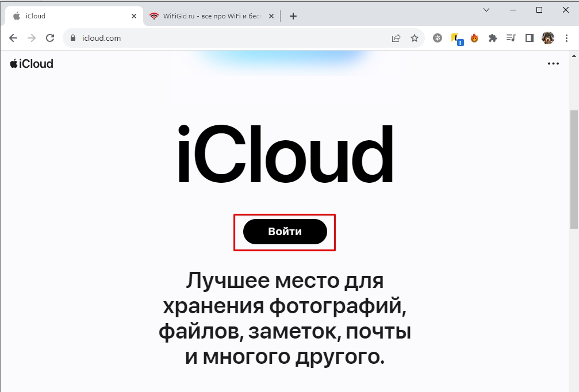Open the yellow extension with blue badge
The image size is (579, 392).
coord(457,39)
